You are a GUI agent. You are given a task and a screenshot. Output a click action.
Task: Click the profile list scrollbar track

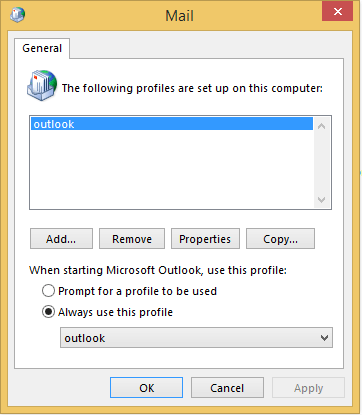pos(321,163)
